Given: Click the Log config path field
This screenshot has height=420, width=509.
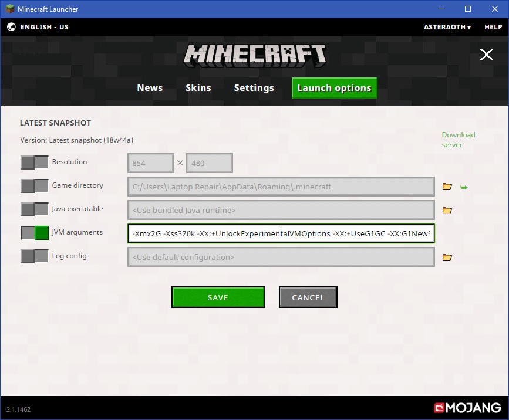Looking at the screenshot, I should [x=281, y=257].
